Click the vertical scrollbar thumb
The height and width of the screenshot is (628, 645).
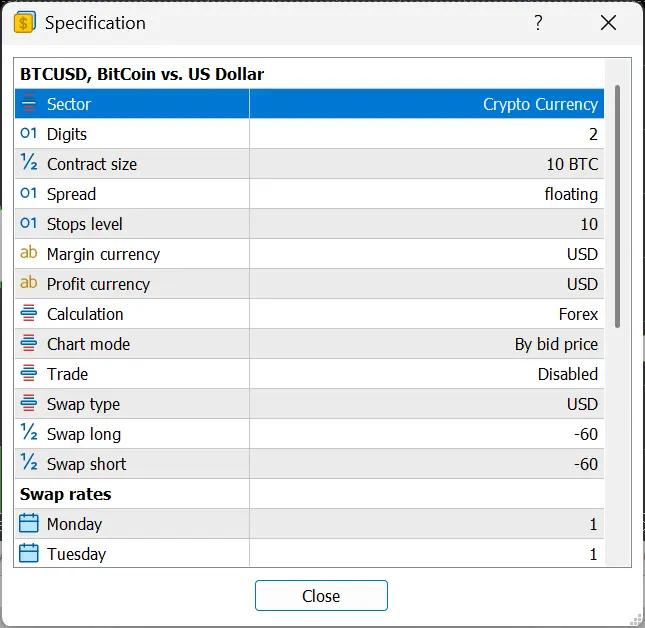pyautogui.click(x=617, y=206)
